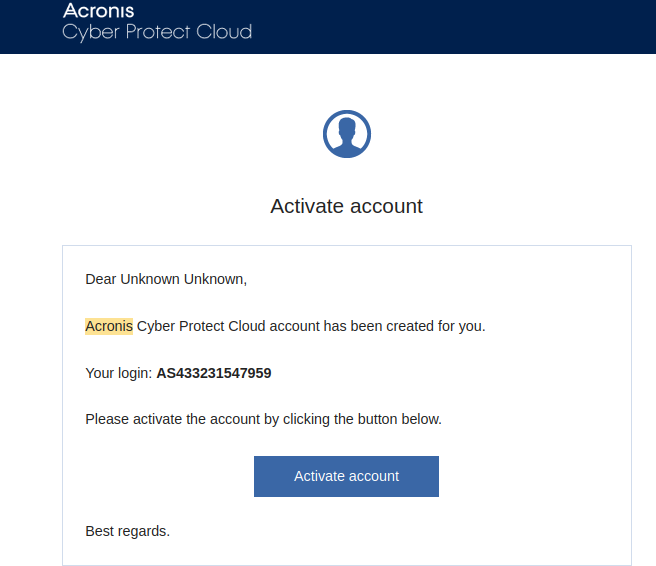Click the Best regards text
Viewport: 656px width, 566px height.
[128, 531]
